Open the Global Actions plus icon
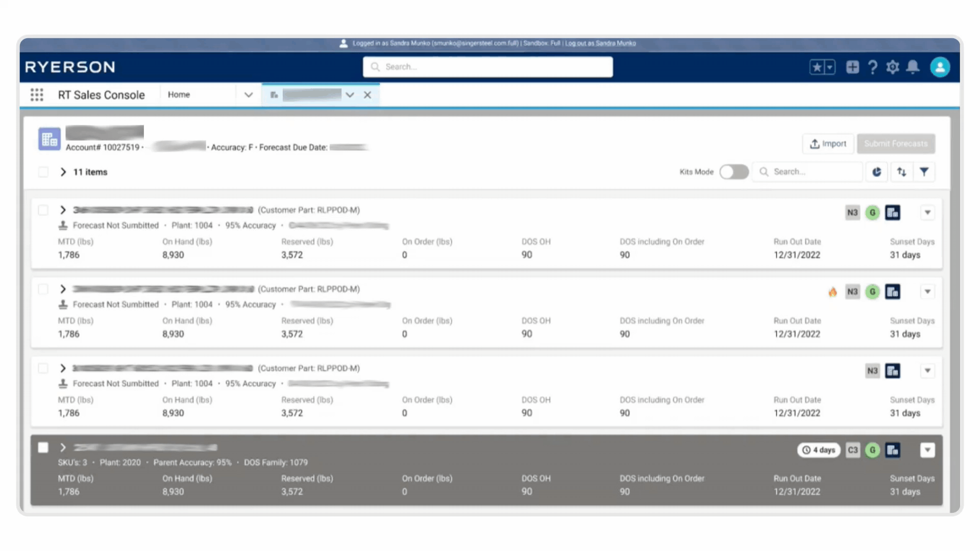Screen dimensions: 980x551 (x=852, y=67)
